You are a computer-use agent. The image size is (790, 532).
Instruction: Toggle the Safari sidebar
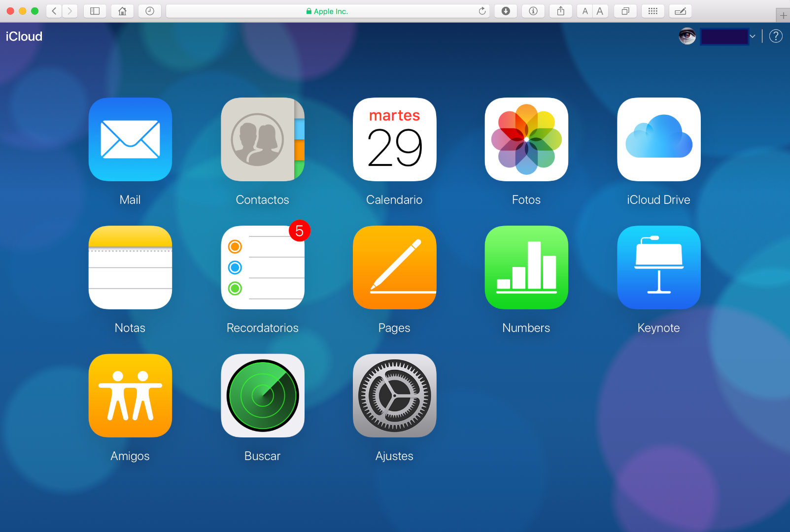pyautogui.click(x=95, y=11)
